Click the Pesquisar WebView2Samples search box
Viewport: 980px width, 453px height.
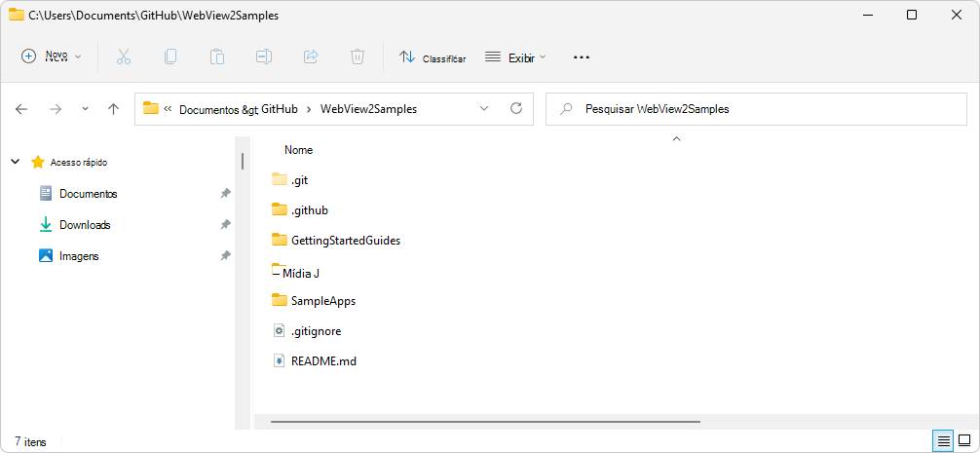(x=756, y=109)
